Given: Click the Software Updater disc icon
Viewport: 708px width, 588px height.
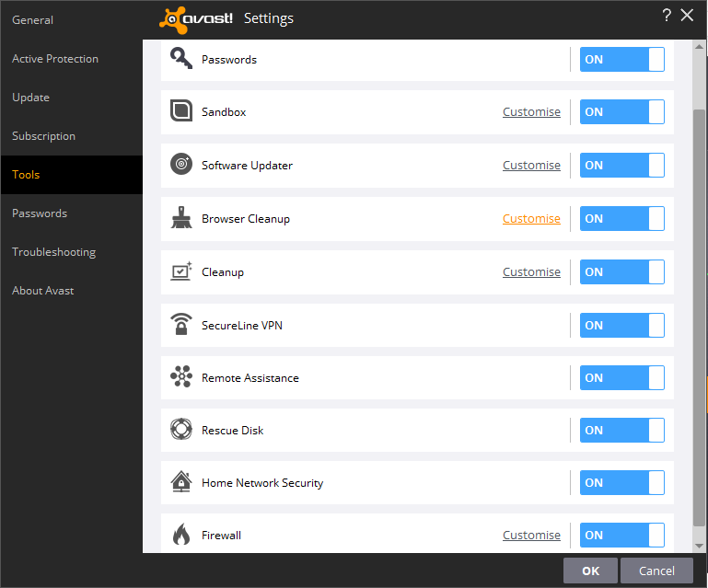Looking at the screenshot, I should [x=181, y=165].
